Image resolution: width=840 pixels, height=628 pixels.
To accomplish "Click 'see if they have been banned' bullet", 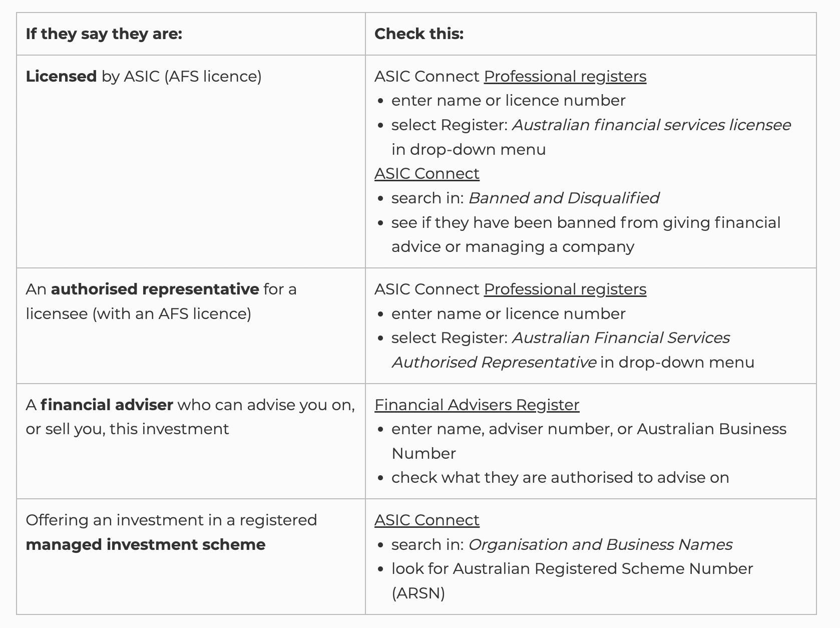I will click(x=586, y=223).
